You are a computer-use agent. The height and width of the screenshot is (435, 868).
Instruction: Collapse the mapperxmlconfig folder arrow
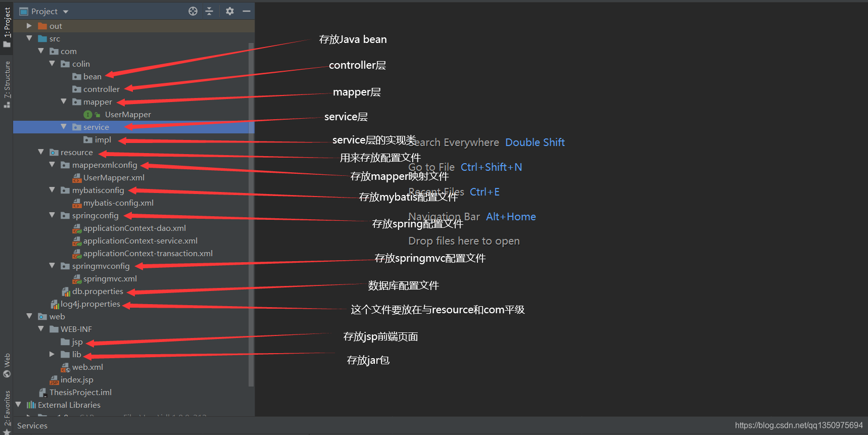[52, 165]
